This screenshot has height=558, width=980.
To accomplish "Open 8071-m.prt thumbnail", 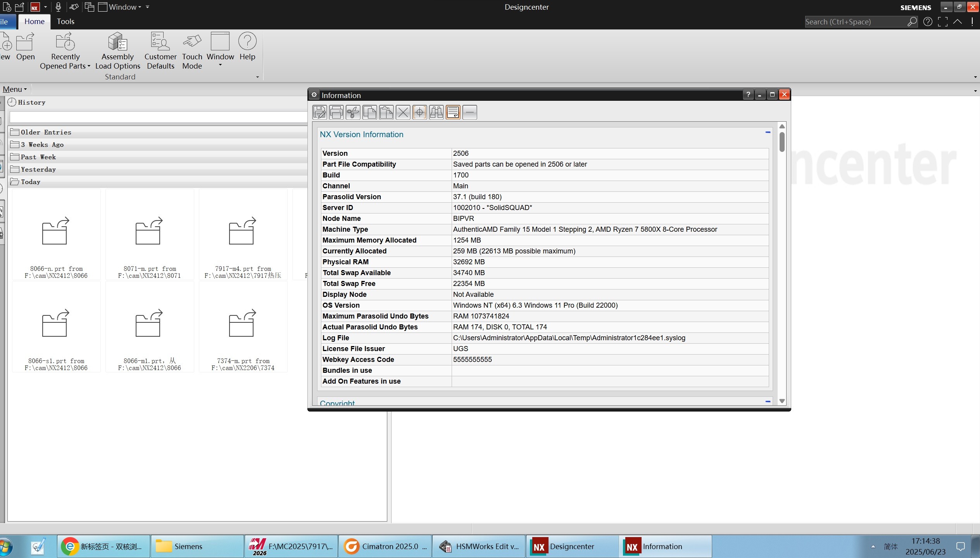I will click(150, 234).
